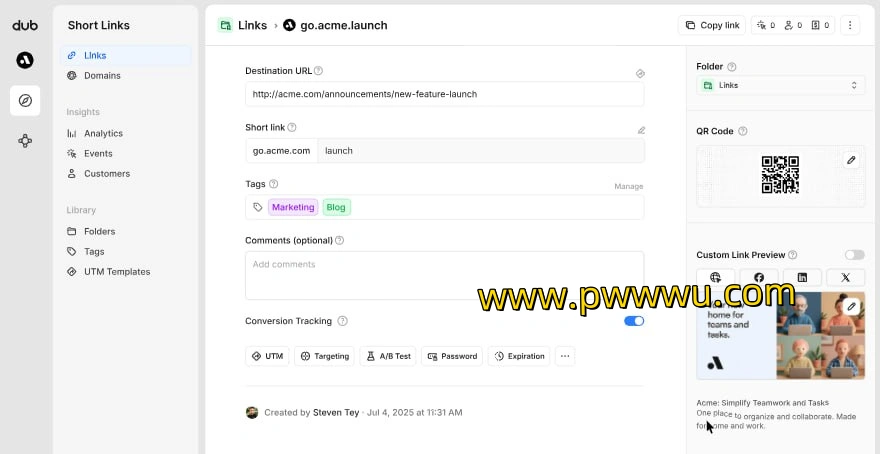Open the Folder dropdown showing Links

coord(781,85)
